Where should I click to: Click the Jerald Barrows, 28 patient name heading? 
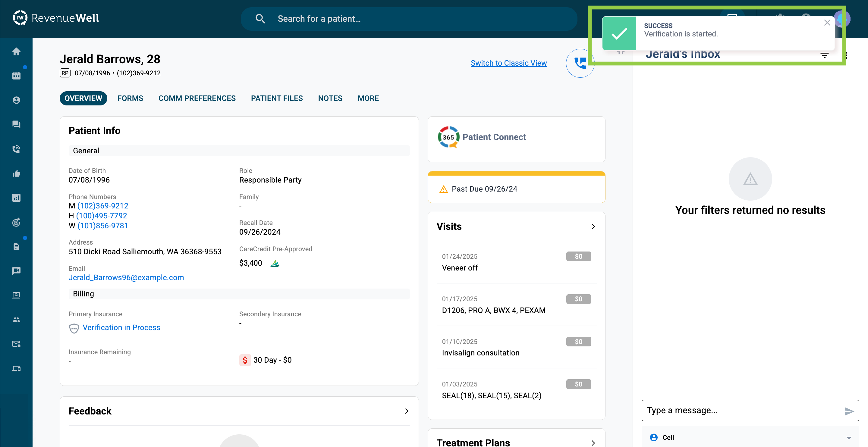110,59
